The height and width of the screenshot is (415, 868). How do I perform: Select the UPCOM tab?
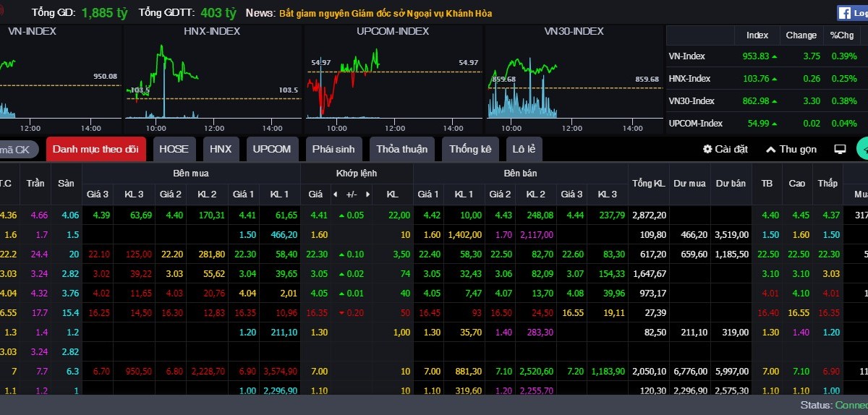pyautogui.click(x=272, y=149)
